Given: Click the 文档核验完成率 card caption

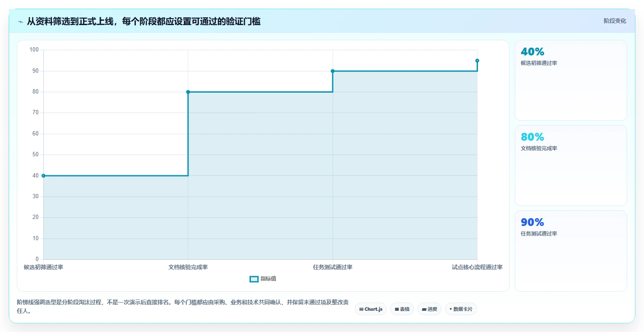Looking at the screenshot, I should coord(539,148).
